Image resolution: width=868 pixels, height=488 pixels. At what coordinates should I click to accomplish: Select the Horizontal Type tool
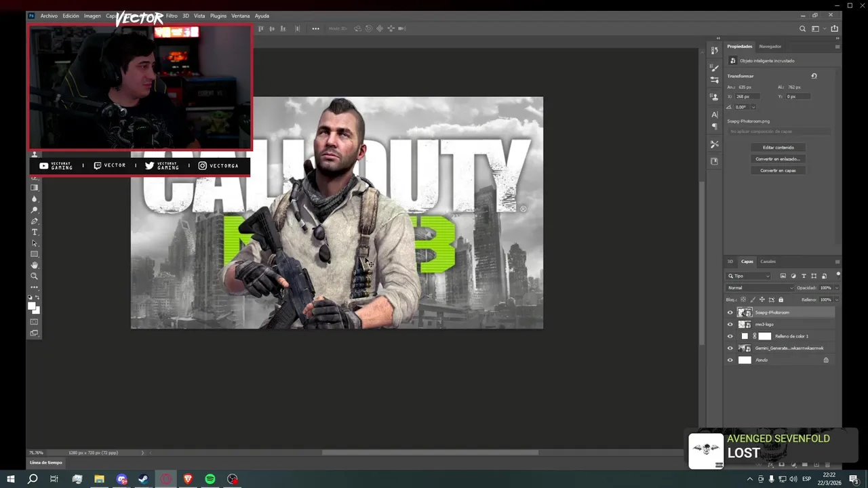point(35,232)
